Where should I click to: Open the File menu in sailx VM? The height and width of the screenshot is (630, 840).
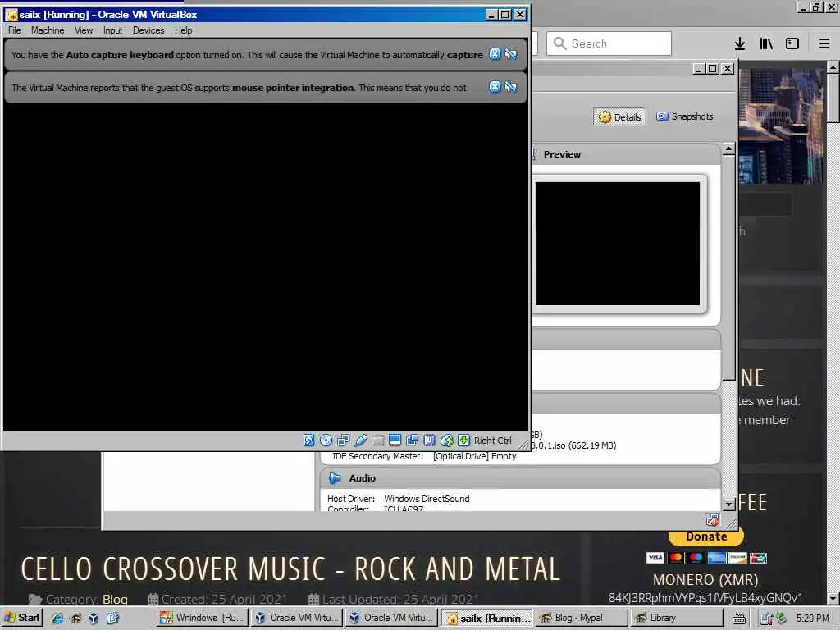[x=15, y=30]
